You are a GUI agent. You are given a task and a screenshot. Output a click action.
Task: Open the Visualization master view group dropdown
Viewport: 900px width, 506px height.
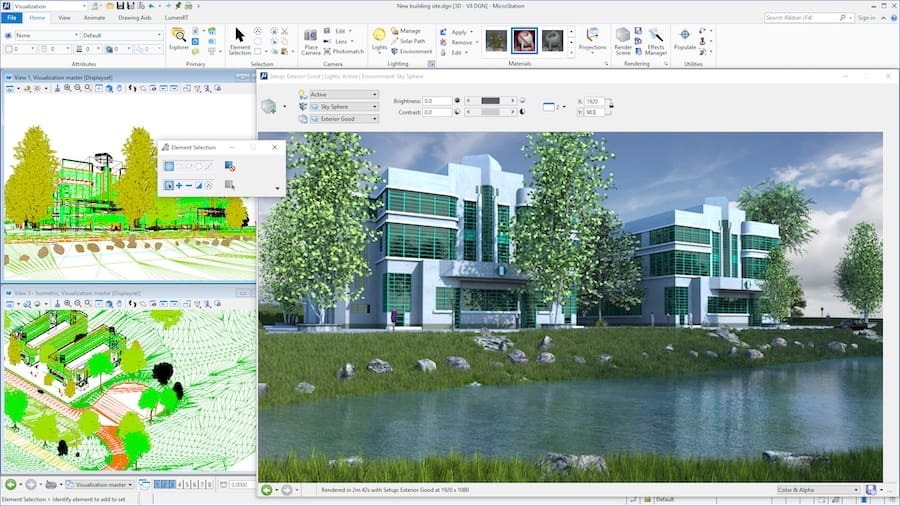[99, 485]
